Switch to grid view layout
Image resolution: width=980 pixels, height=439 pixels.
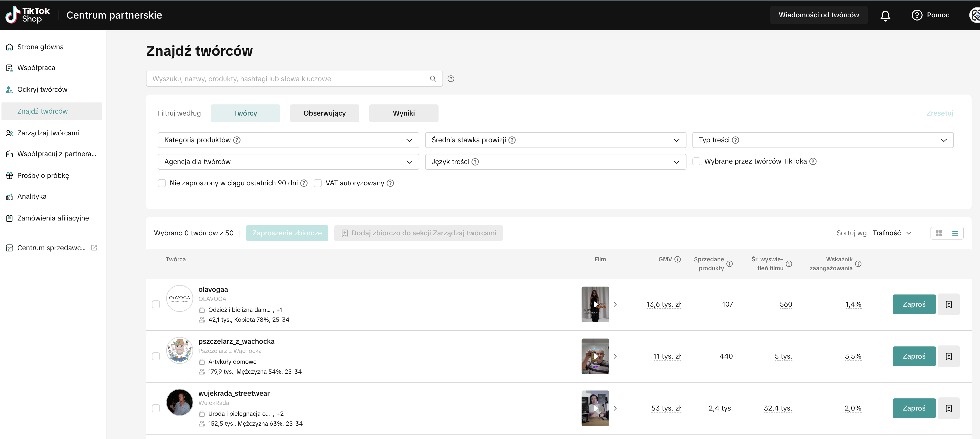[x=939, y=233]
